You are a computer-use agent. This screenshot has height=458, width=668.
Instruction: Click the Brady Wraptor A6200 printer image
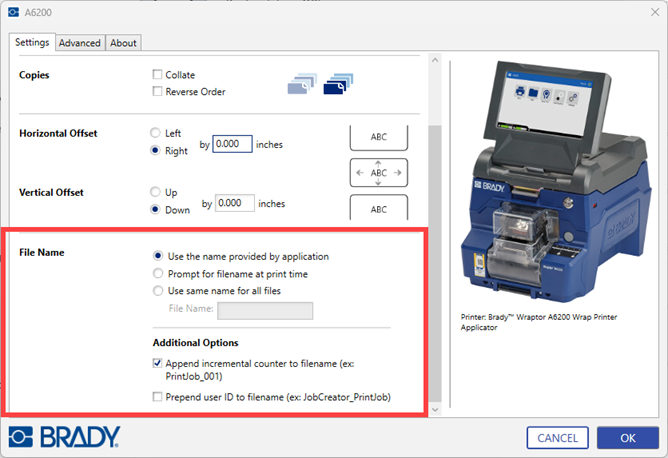click(x=556, y=183)
